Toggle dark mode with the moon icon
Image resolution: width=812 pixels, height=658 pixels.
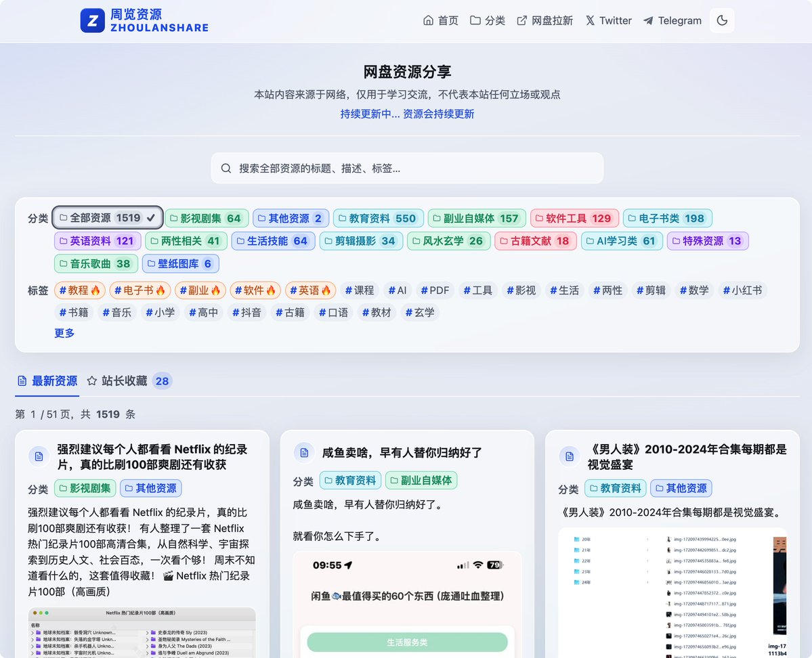[x=722, y=21]
